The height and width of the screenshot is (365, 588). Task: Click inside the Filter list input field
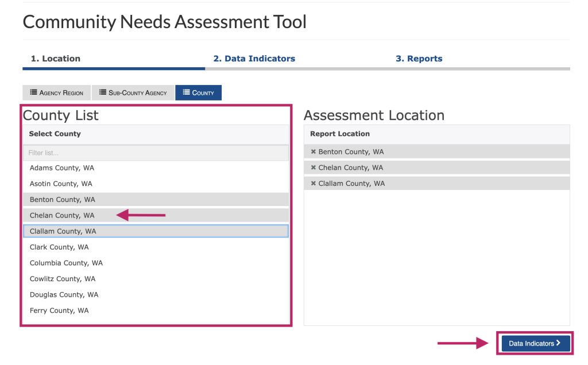pos(155,152)
